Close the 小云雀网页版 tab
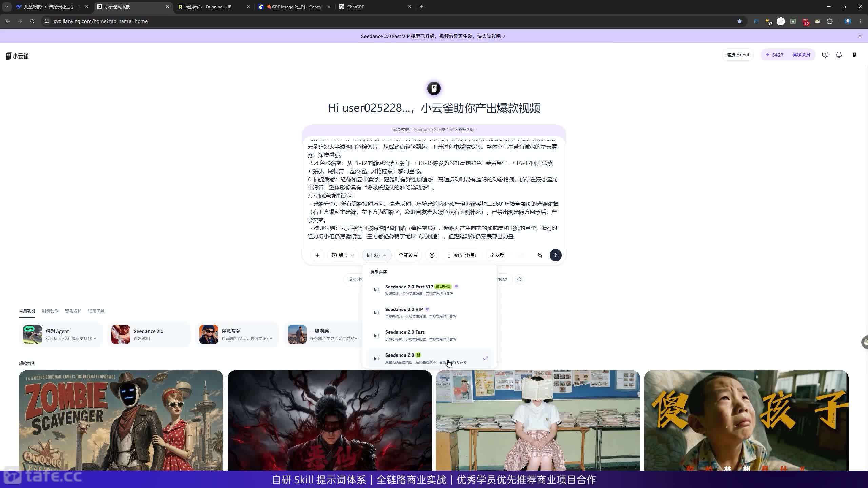 click(167, 7)
